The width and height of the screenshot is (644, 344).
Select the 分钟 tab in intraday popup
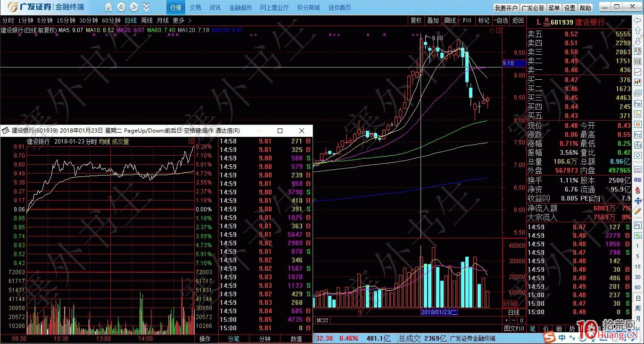pos(264,339)
